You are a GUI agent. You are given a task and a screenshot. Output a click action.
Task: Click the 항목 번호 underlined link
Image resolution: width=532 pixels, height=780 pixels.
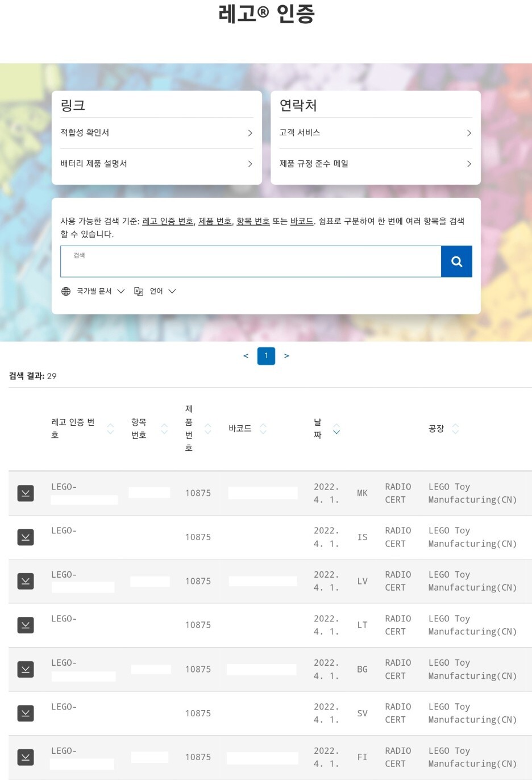253,221
